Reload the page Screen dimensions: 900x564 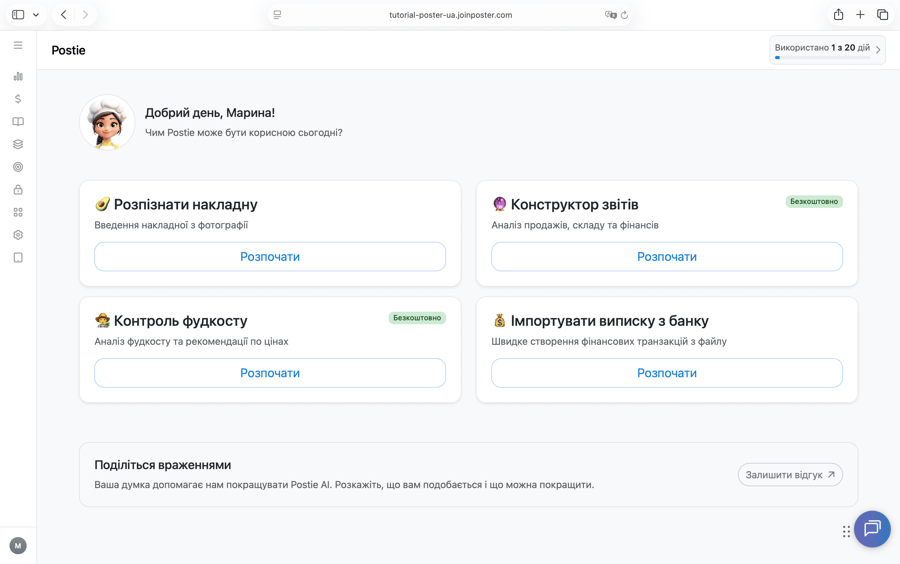(x=624, y=15)
